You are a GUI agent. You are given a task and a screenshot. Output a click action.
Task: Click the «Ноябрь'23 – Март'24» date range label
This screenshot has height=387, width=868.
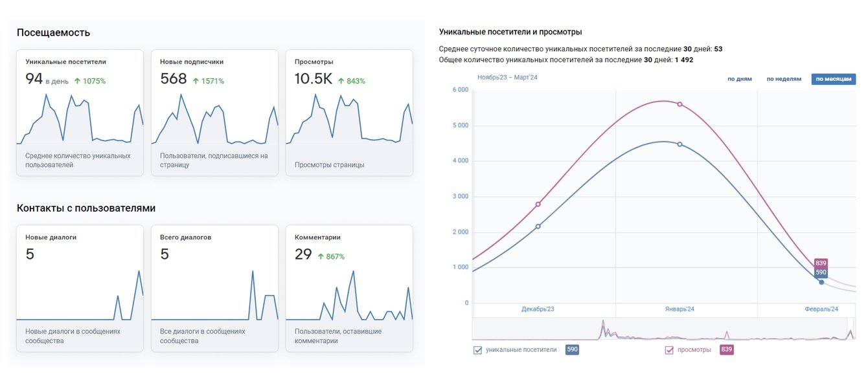[x=507, y=78]
